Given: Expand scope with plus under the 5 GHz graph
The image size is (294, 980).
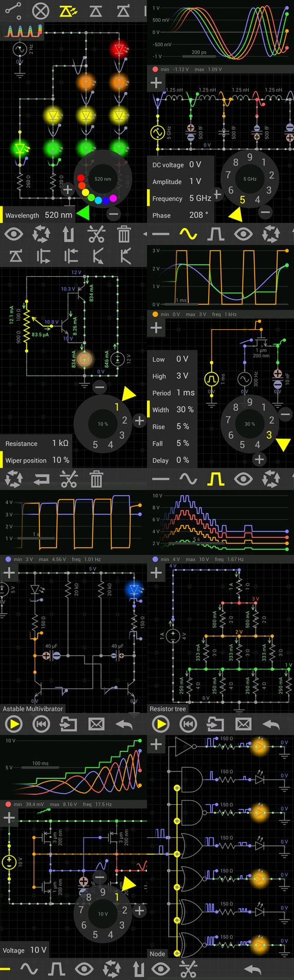Looking at the screenshot, I should coord(156,82).
